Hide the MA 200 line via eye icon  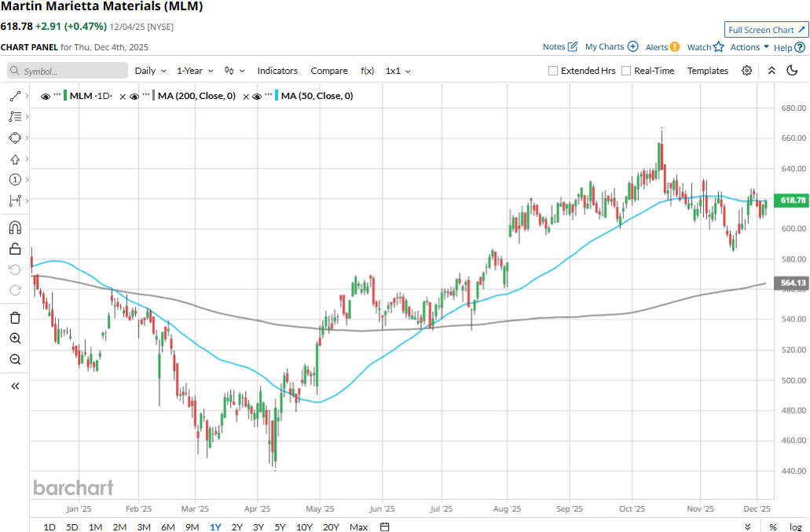134,97
